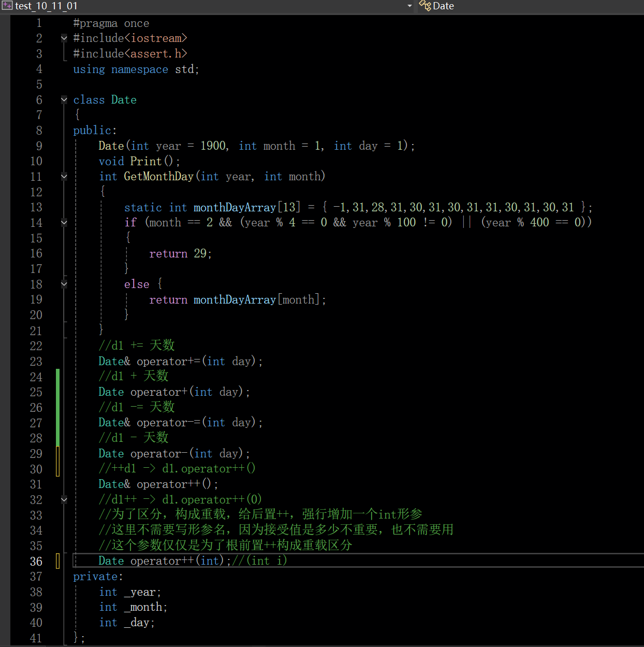This screenshot has width=644, height=647.
Task: Collapse the #include block at line 2
Action: pos(64,38)
